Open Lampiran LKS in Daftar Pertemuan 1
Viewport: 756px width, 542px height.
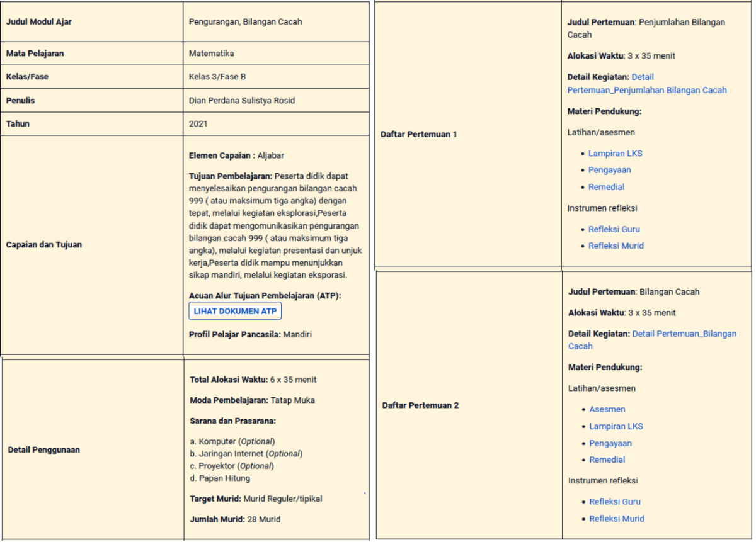coord(615,154)
